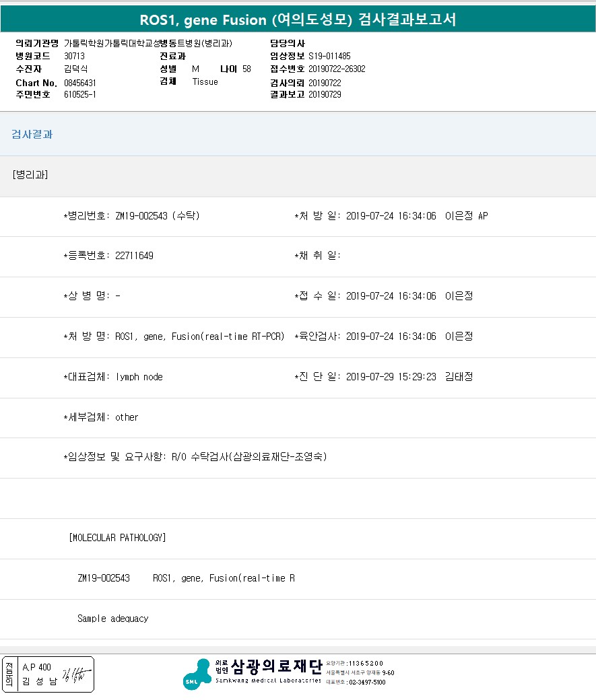Click the registration number 22711649
This screenshot has height=700, width=596.
pyautogui.click(x=134, y=256)
